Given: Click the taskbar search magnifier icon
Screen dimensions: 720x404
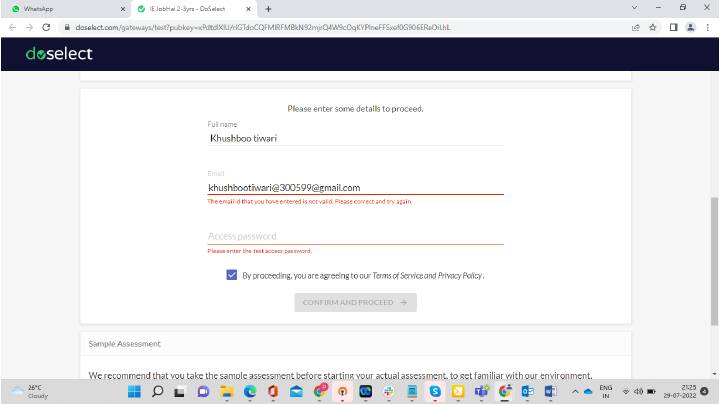Looking at the screenshot, I should 158,391.
